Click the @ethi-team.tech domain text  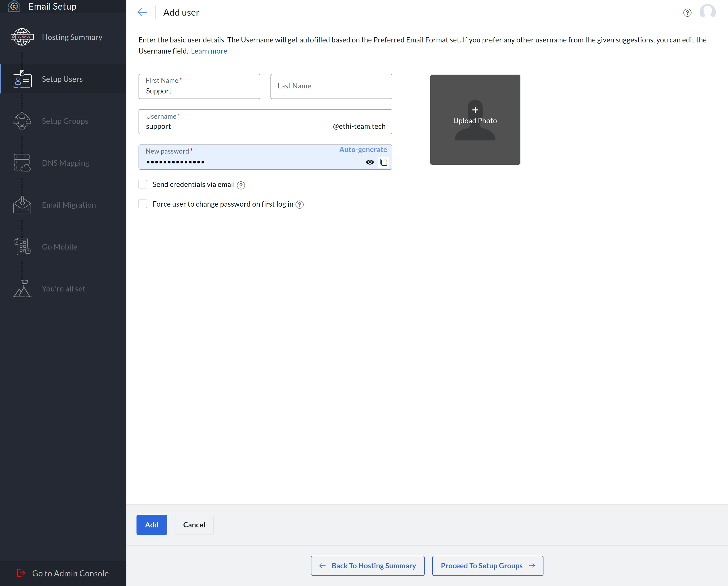click(359, 126)
